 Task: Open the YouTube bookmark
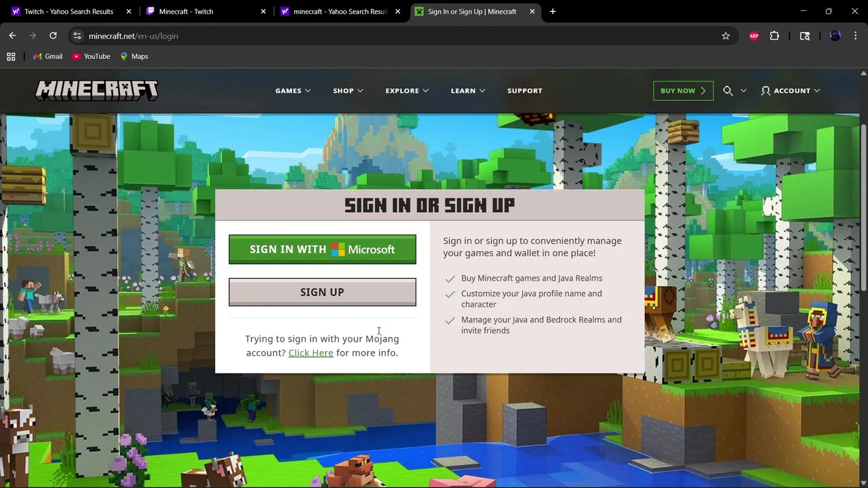tap(91, 56)
